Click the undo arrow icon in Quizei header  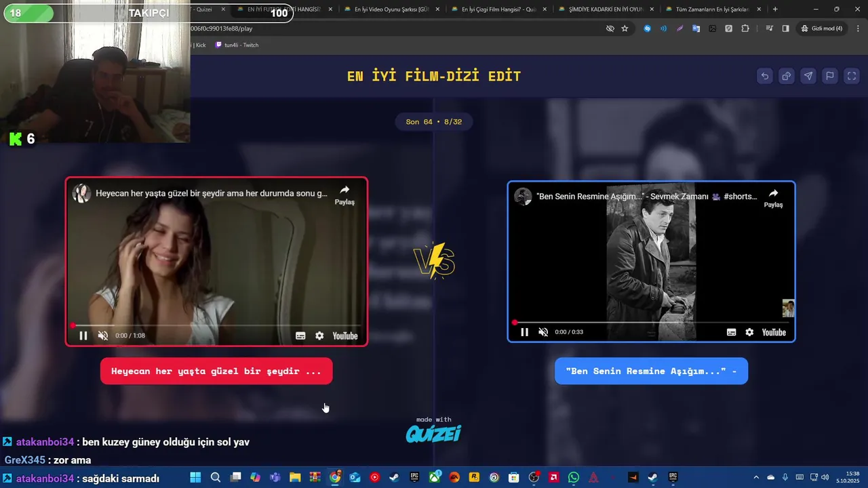765,76
